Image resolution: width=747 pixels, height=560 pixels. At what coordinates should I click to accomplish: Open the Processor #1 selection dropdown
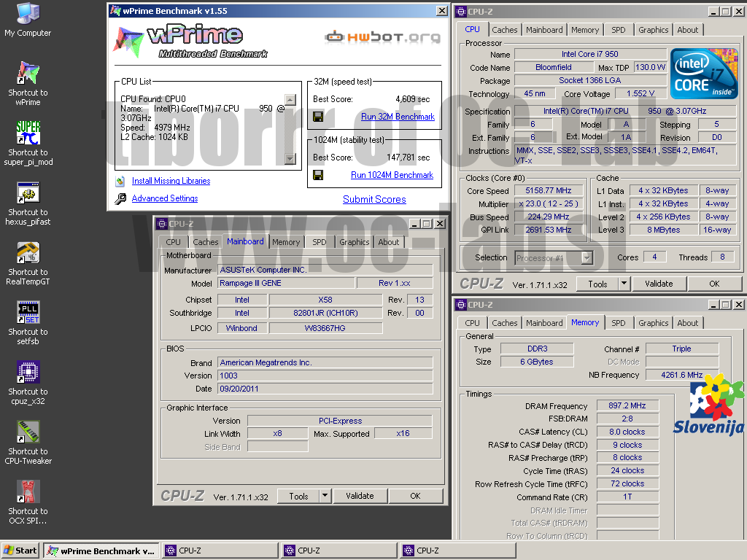[587, 258]
